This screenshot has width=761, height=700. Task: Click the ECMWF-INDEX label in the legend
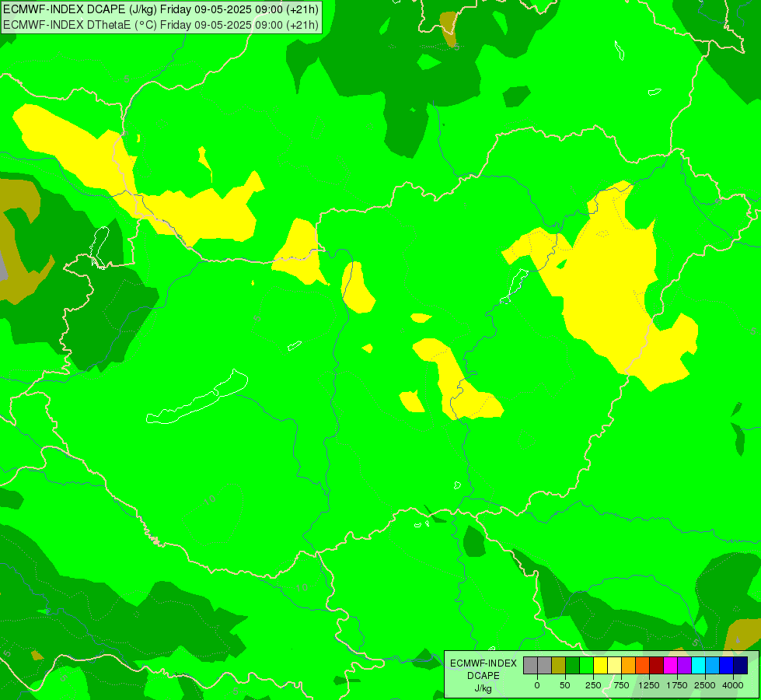pyautogui.click(x=483, y=663)
